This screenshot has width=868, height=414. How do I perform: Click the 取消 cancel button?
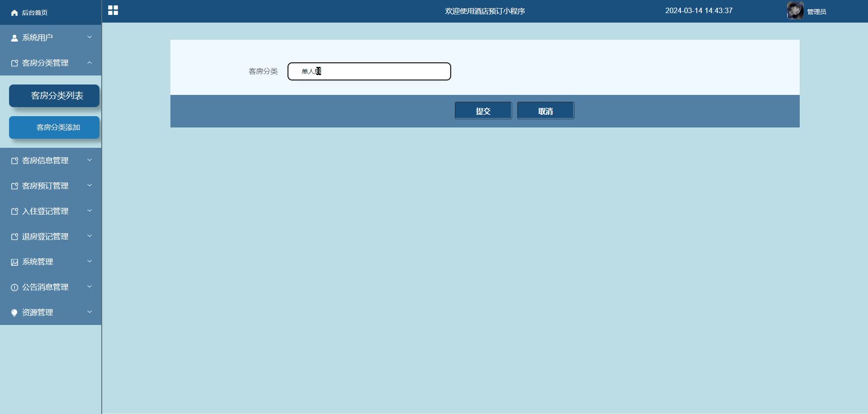(x=546, y=111)
